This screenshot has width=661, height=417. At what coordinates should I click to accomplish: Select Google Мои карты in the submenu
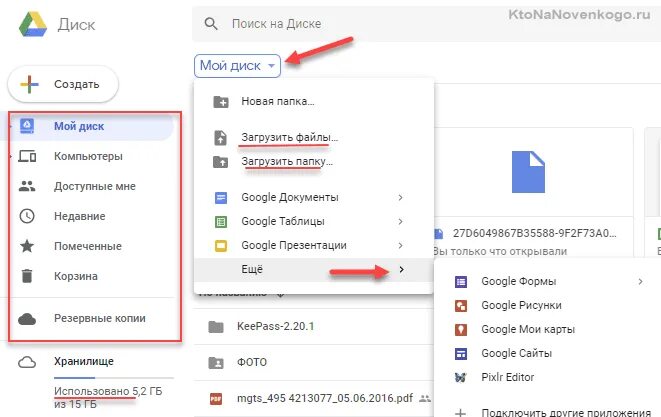click(x=548, y=329)
